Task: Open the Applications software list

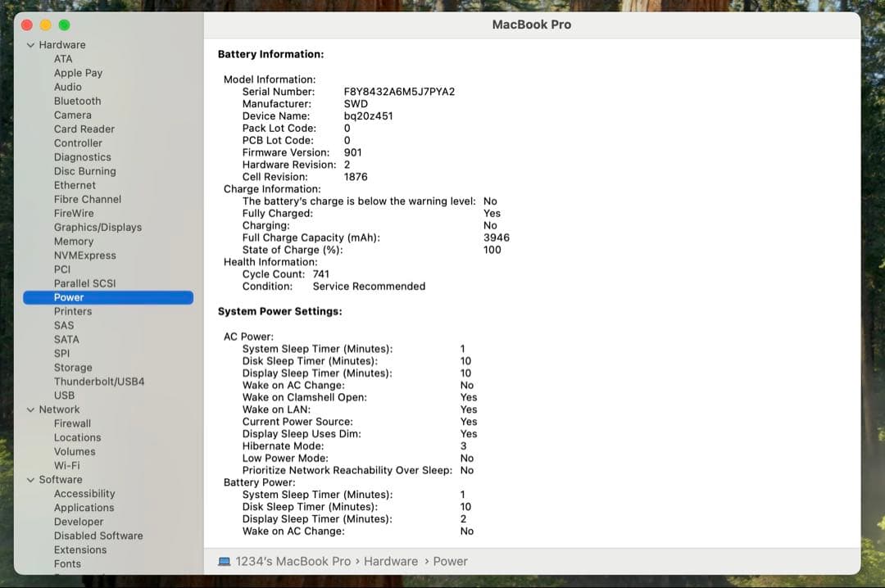Action: 84,508
